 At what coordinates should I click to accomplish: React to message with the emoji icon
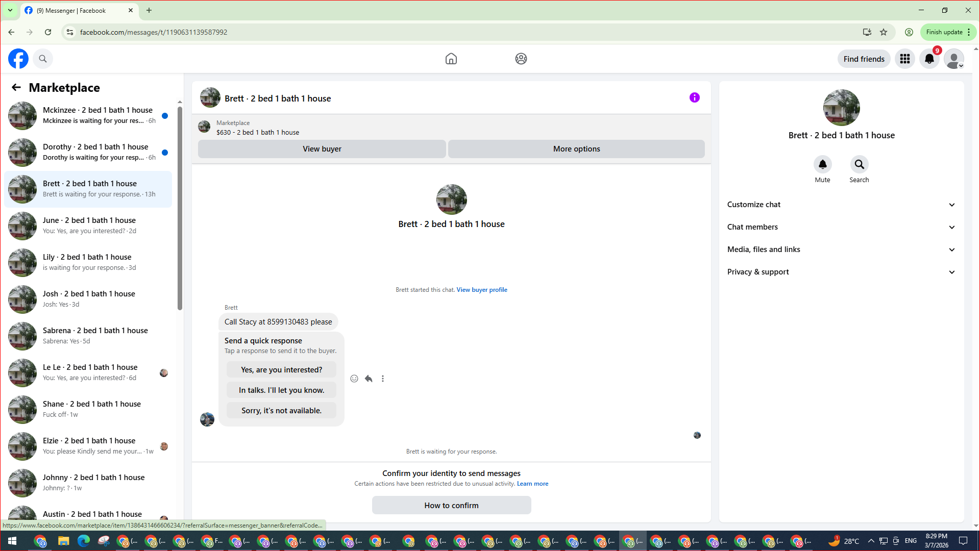(354, 379)
